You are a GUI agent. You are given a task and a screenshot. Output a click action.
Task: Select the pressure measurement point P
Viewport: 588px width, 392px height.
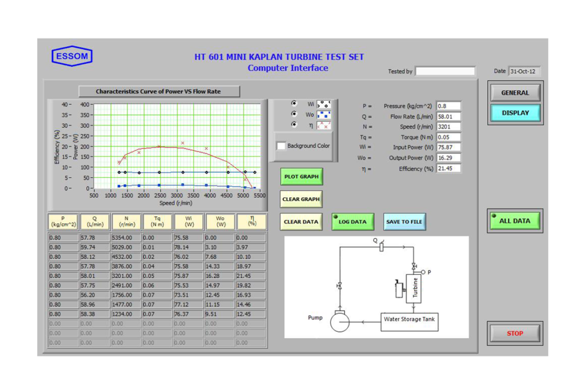click(x=423, y=273)
